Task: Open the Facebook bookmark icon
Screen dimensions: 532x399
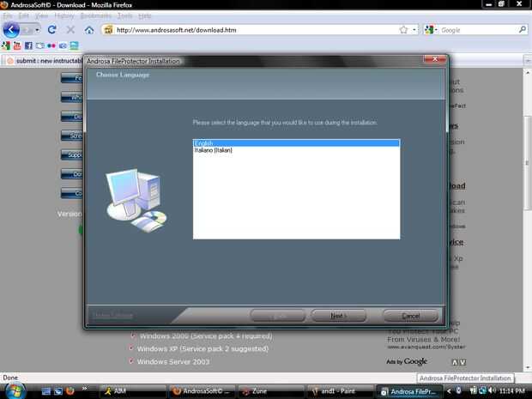Action: coord(28,45)
